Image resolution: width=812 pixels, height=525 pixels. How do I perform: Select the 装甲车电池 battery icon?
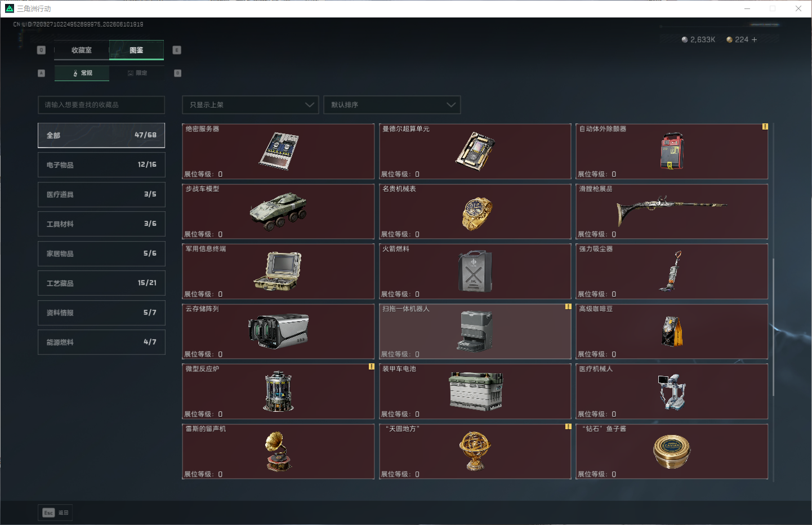pos(475,391)
